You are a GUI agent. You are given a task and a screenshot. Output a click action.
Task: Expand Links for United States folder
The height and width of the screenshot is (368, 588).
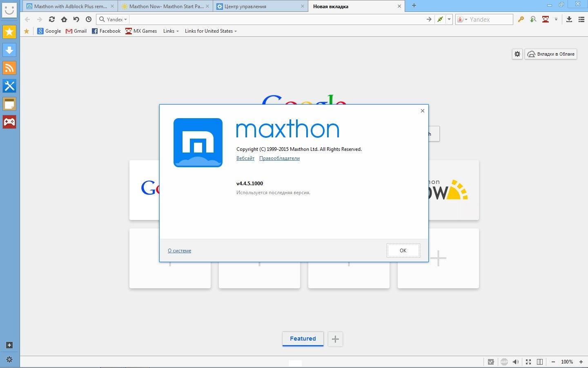tap(211, 31)
